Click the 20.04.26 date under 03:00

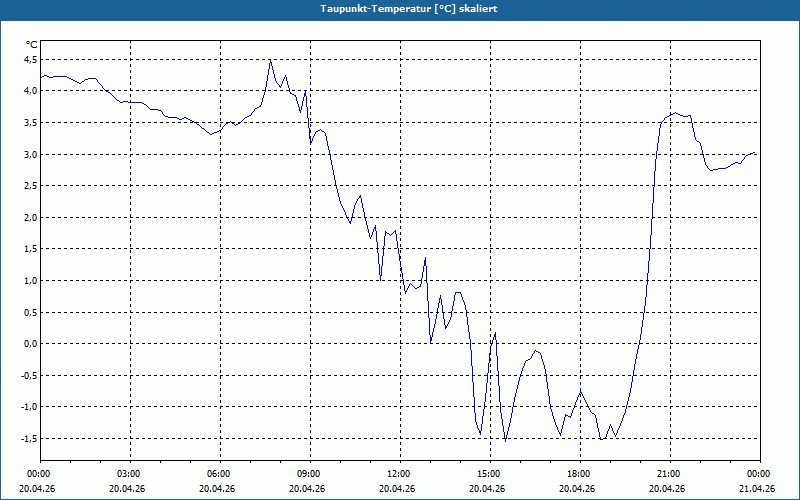(128, 488)
